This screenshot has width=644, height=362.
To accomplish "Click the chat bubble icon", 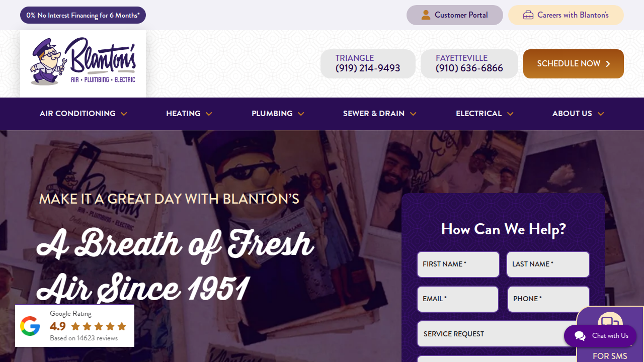I will pos(580,336).
